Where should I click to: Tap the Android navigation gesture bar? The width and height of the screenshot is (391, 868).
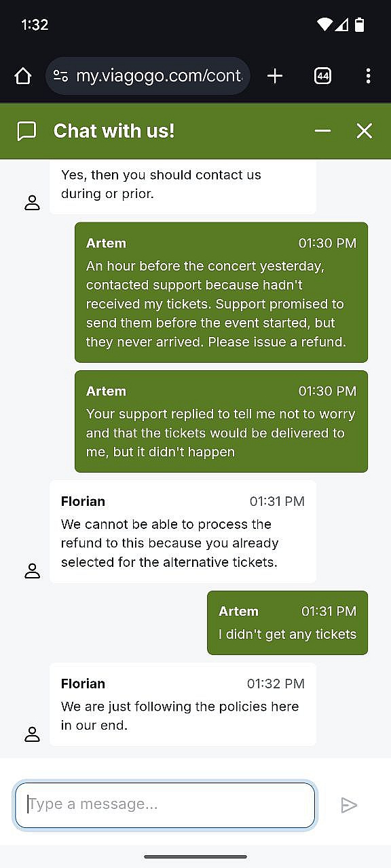tap(195, 857)
